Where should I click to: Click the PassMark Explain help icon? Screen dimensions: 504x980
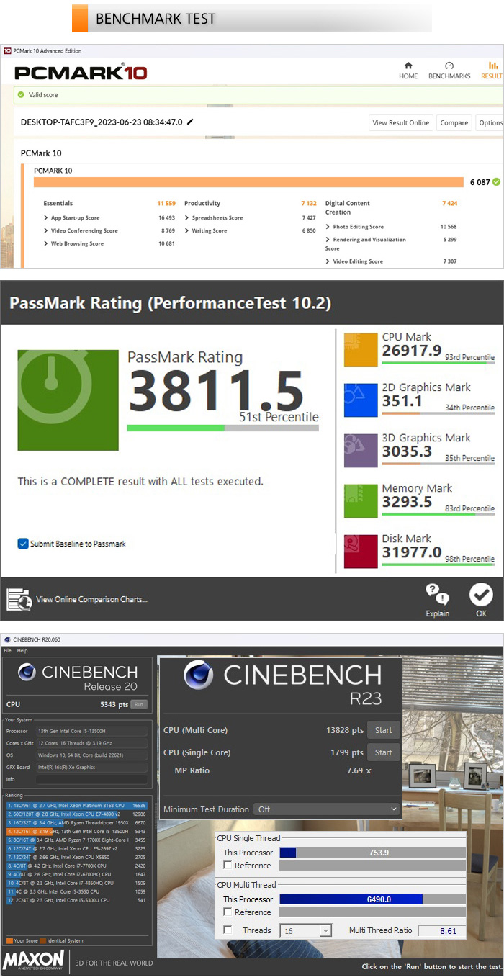point(437,595)
